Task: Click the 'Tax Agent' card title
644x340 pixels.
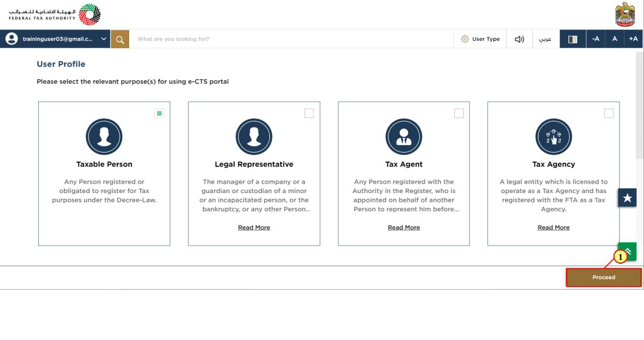Action: click(404, 164)
